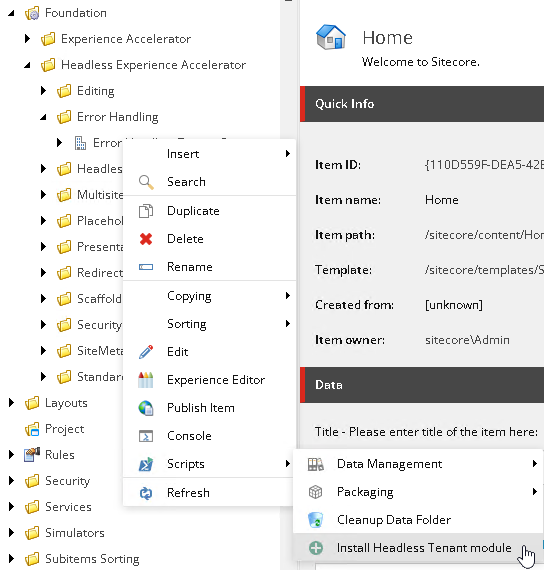544x570 pixels.
Task: Select the Project tree item
Action: point(64,429)
